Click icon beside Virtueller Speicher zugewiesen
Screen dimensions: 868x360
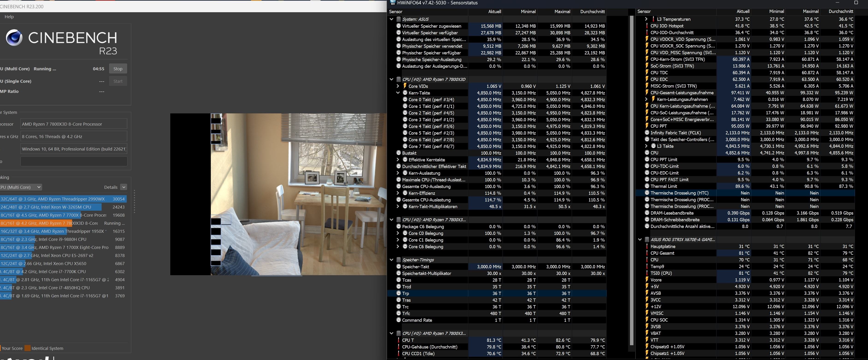399,26
